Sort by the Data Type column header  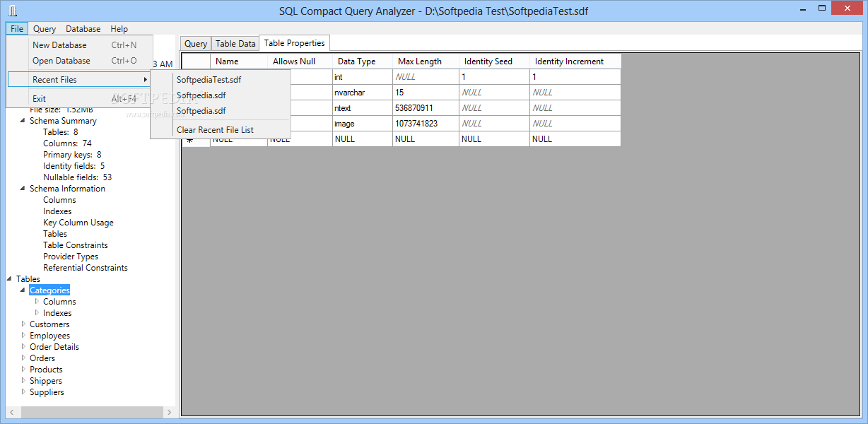click(362, 61)
